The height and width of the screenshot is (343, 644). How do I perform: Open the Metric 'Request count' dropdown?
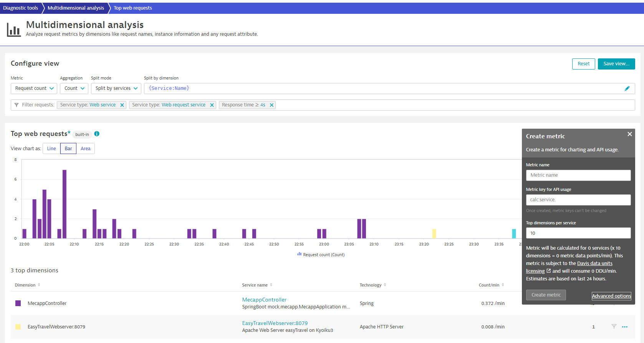[x=34, y=88]
